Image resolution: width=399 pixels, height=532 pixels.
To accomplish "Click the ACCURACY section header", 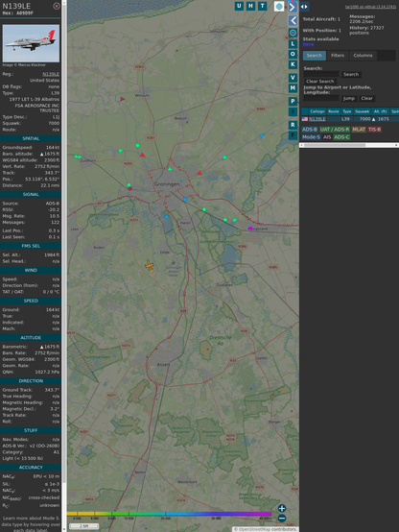I will click(x=31, y=468).
